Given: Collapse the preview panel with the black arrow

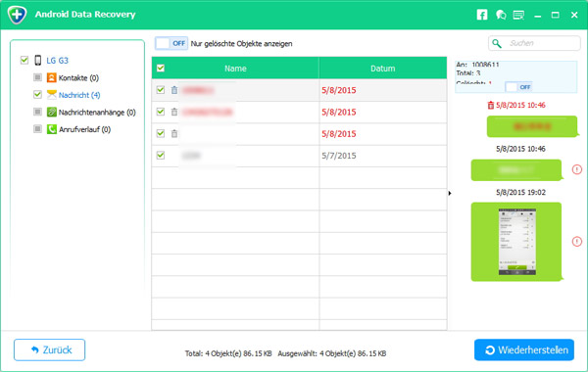Looking at the screenshot, I should [450, 193].
